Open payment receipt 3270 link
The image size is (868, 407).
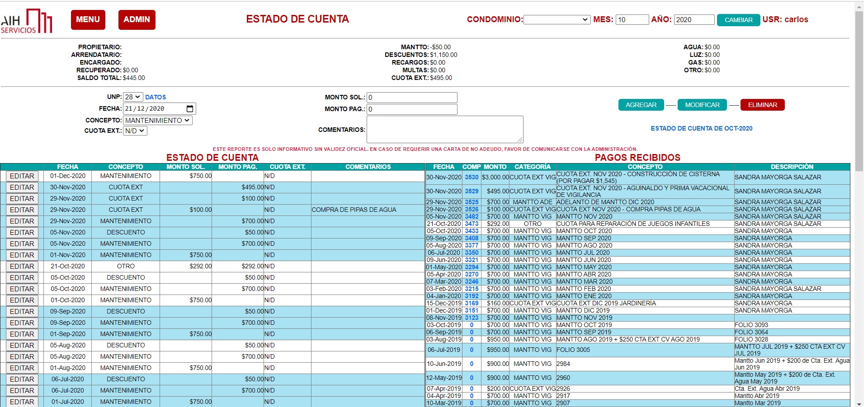pyautogui.click(x=472, y=275)
